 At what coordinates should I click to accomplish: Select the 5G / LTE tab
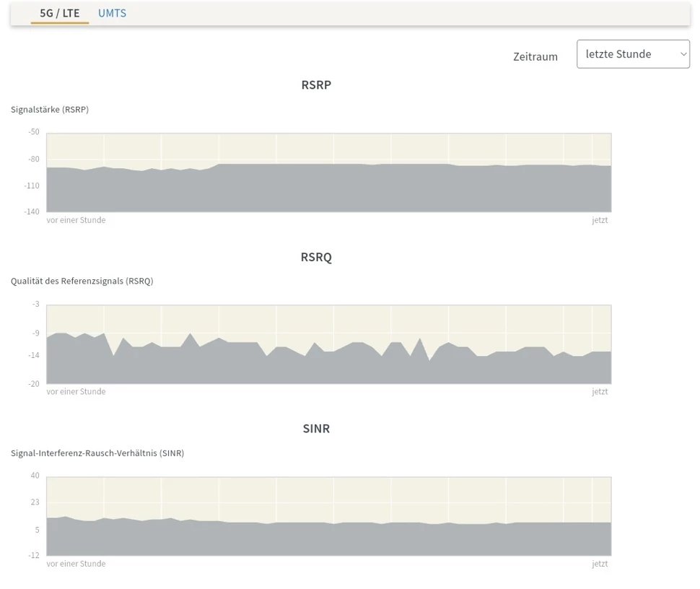pyautogui.click(x=60, y=13)
